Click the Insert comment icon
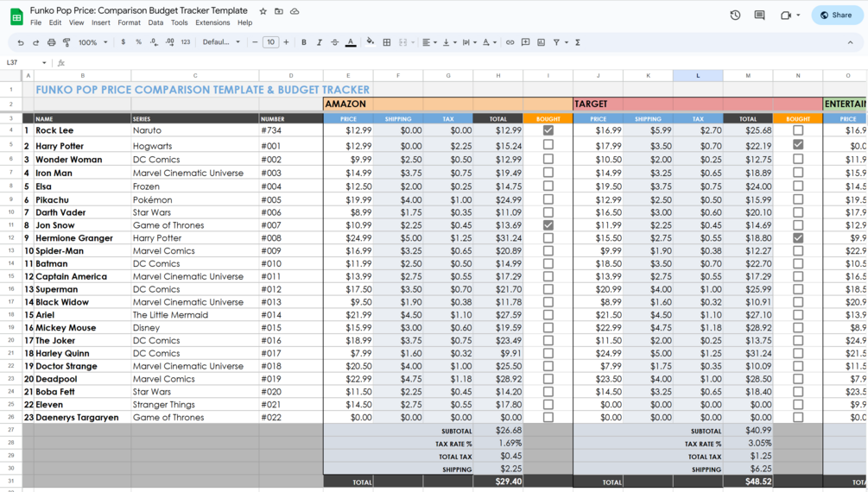This screenshot has height=492, width=868. [525, 42]
